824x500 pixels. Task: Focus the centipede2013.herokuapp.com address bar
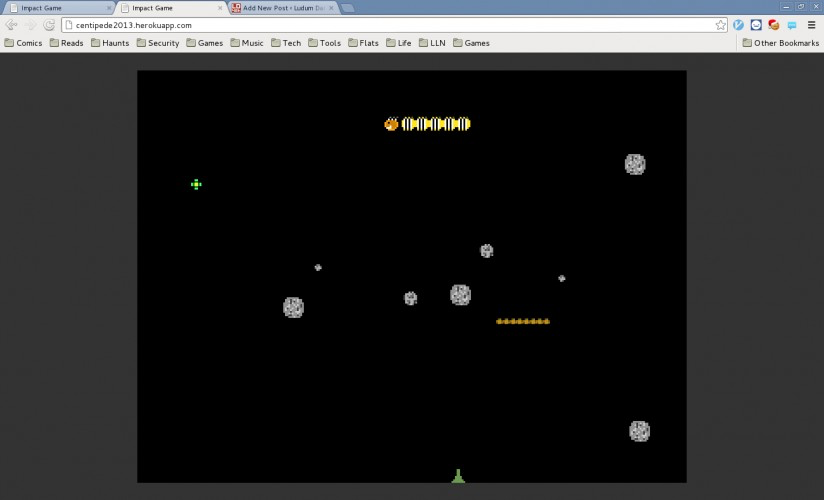[x=394, y=25]
